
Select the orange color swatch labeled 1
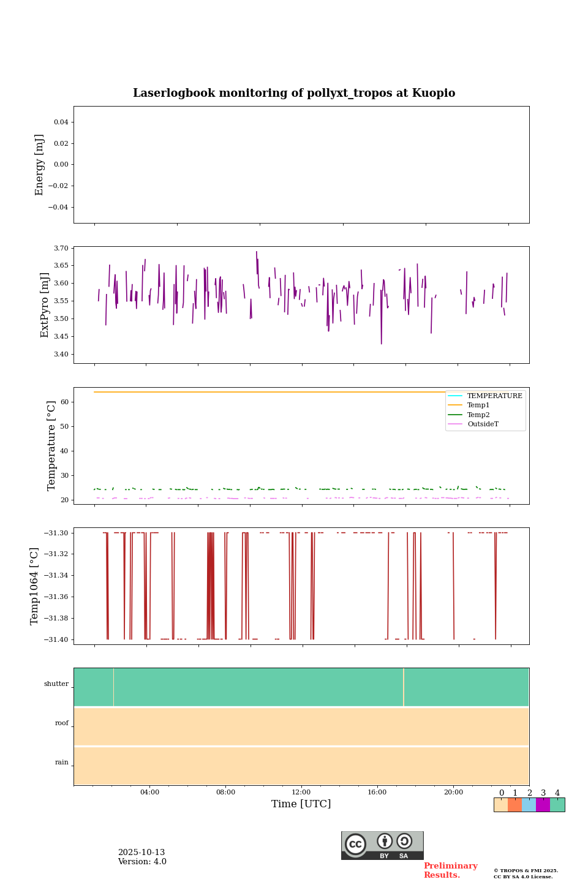(515, 805)
